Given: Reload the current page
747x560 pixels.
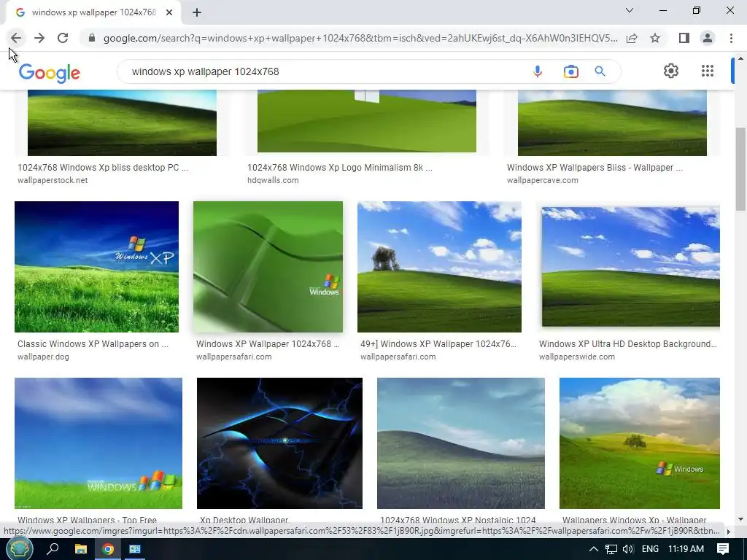Looking at the screenshot, I should click(63, 38).
